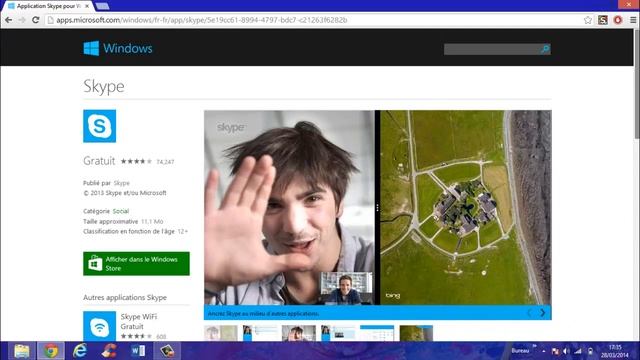Click the Skype WiFi app icon

click(x=100, y=326)
